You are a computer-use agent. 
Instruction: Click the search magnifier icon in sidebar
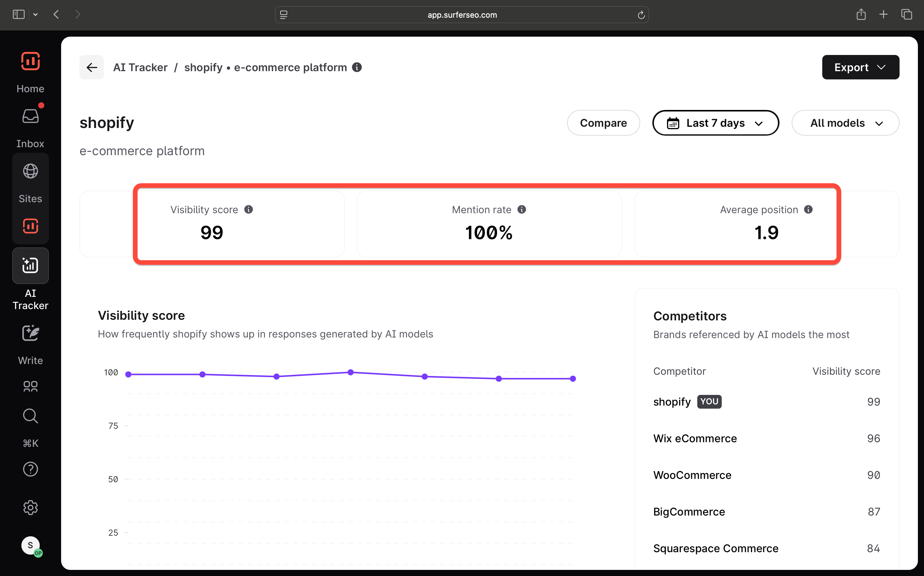point(30,416)
